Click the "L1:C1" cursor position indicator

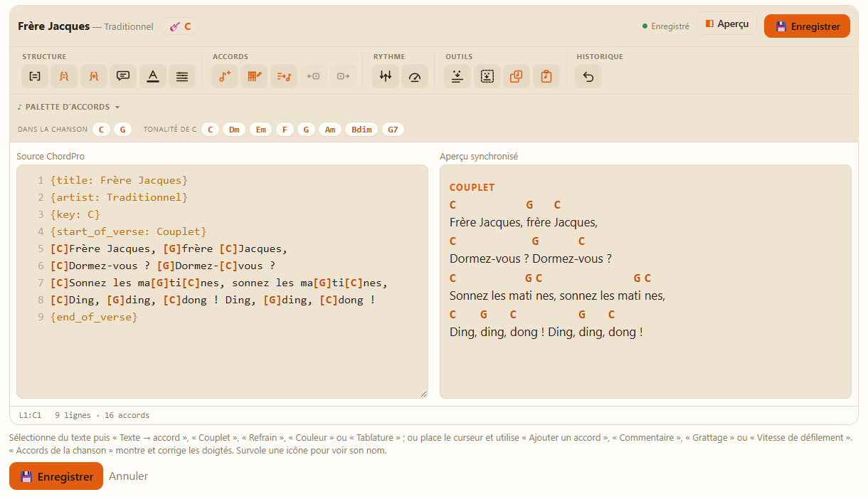(x=30, y=415)
